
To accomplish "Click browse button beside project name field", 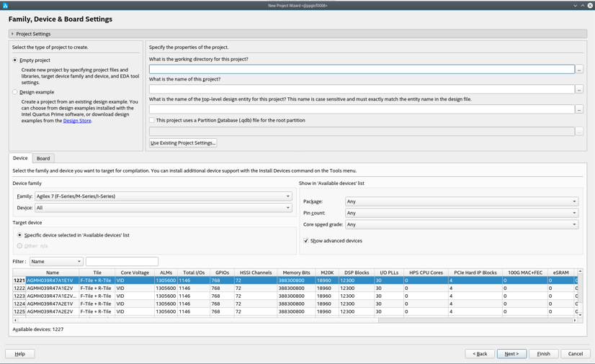I will pyautogui.click(x=579, y=89).
